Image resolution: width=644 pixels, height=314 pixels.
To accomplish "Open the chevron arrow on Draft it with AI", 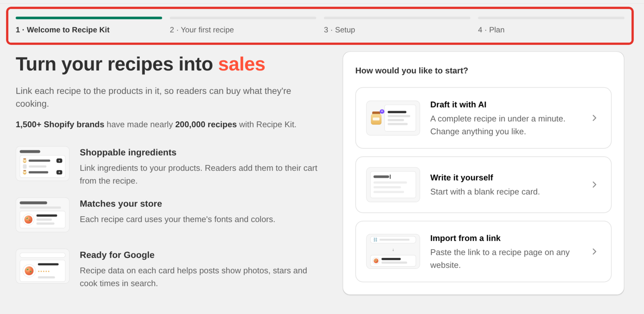I will coord(594,118).
